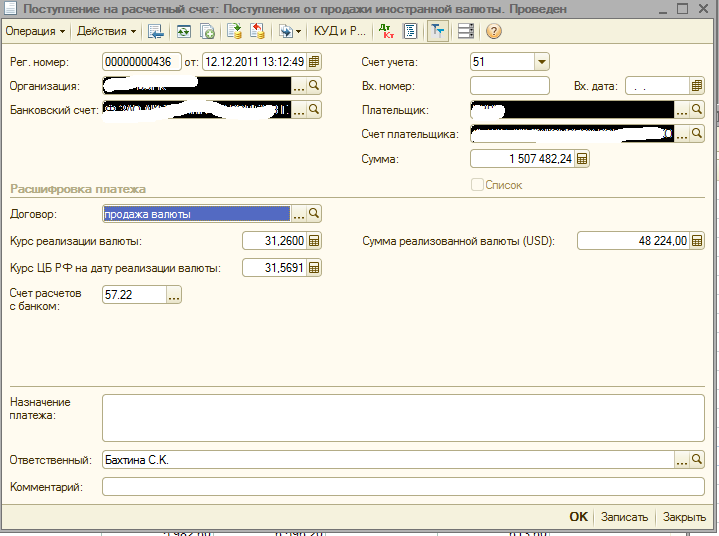Open calendar for Вх. дата field
This screenshot has width=719, height=536.
click(697, 86)
